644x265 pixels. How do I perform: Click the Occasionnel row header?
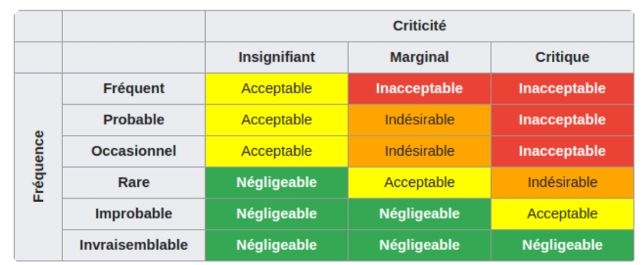[134, 151]
